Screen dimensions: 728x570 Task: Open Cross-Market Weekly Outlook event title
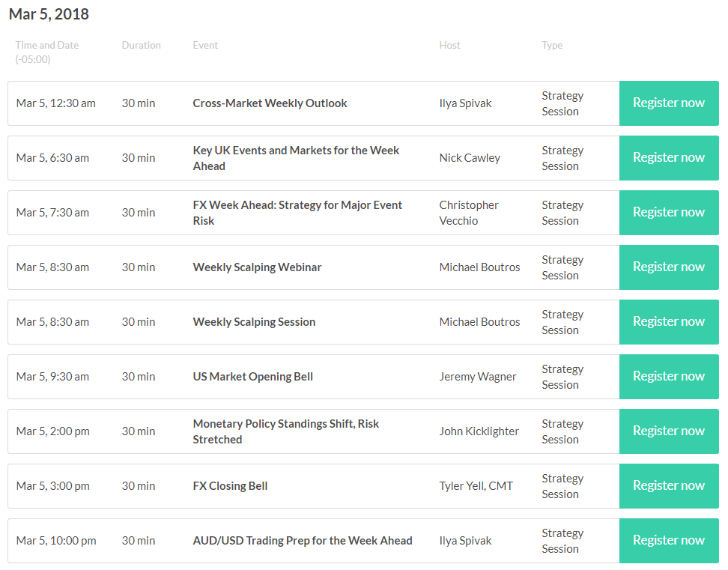270,103
